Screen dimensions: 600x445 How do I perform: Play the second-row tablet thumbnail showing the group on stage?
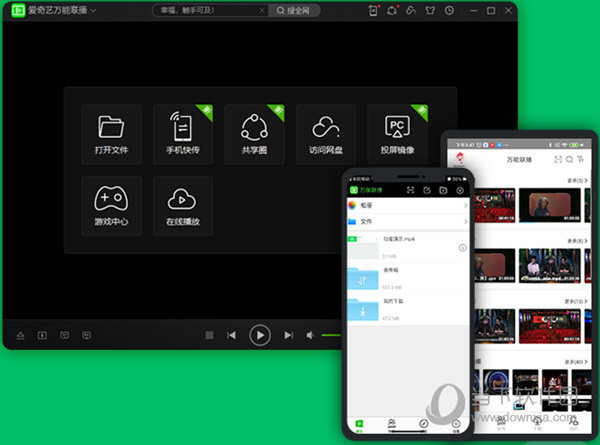549,266
